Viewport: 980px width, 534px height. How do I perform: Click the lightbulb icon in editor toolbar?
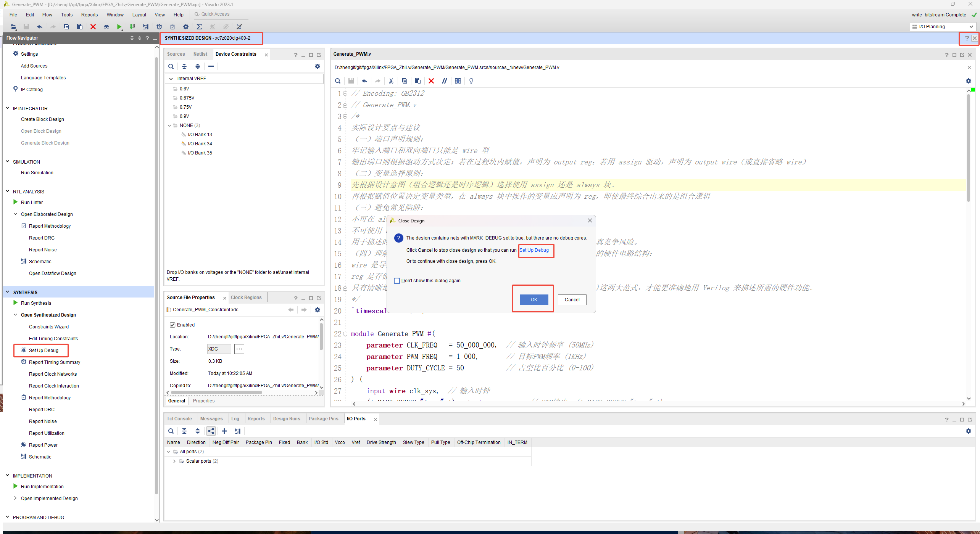[471, 81]
